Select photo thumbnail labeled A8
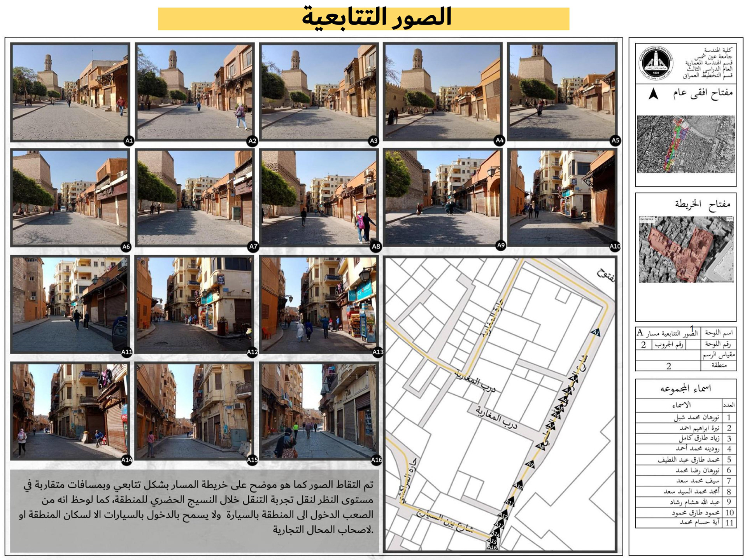Image resolution: width=747 pixels, height=560 pixels. point(319,198)
